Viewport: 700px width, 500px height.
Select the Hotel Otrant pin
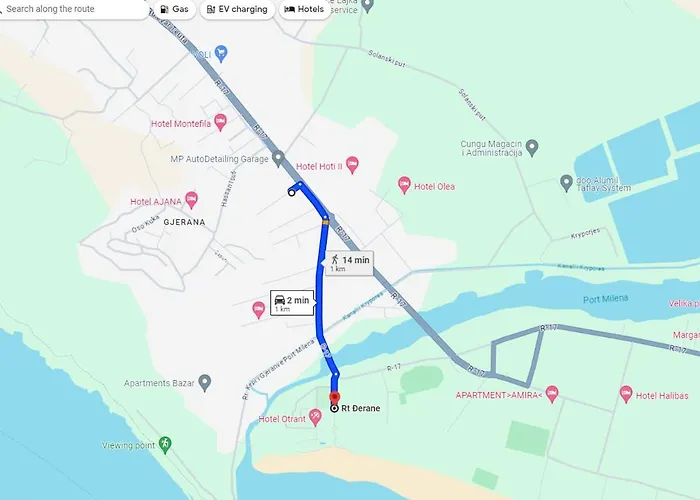pos(315,418)
